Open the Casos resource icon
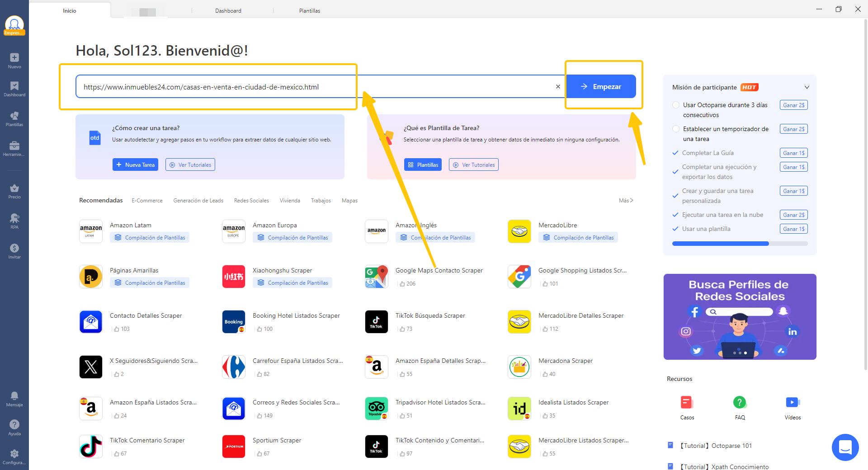This screenshot has height=470, width=868. [x=687, y=402]
